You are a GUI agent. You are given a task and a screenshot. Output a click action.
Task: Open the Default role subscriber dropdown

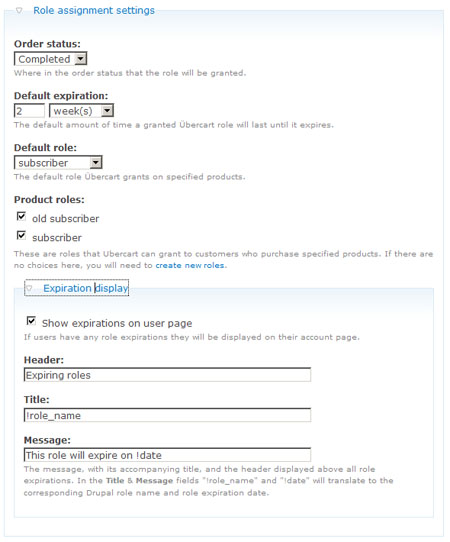tap(58, 163)
